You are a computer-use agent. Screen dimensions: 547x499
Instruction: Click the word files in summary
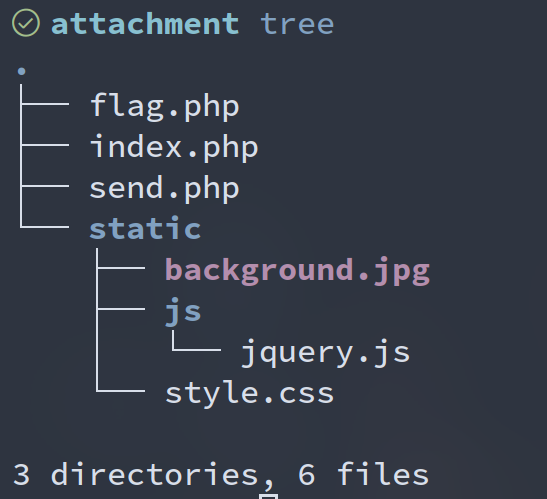coord(383,474)
